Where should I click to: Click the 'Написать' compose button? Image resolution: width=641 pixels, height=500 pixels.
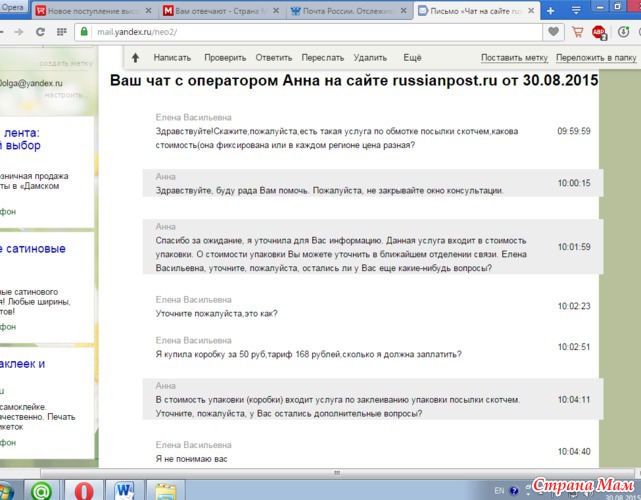pos(172,58)
